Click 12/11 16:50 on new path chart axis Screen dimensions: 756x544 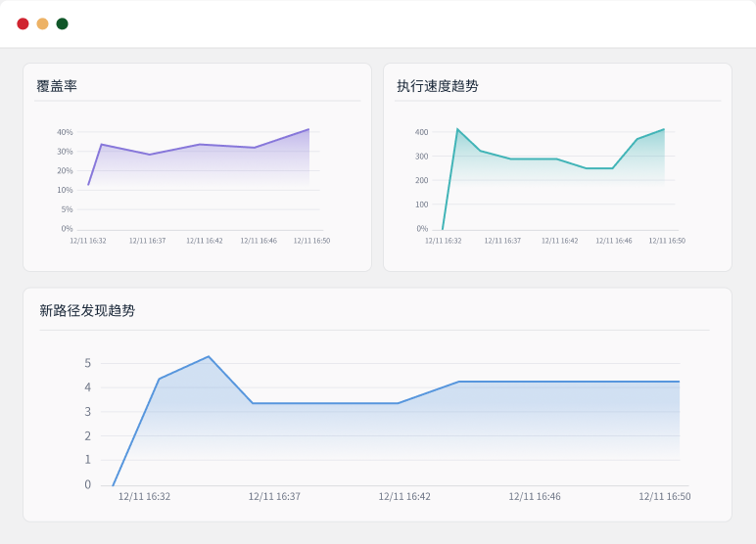tap(665, 497)
